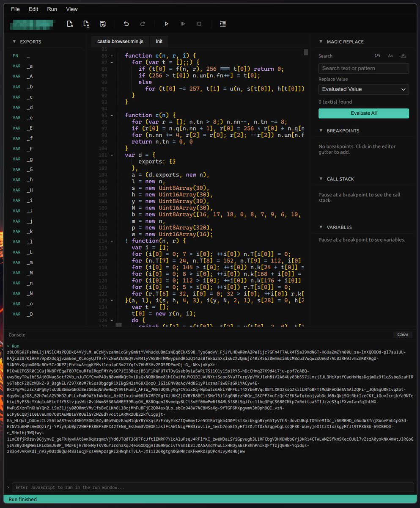Run the script with the play icon
420x508 pixels.
coord(167,24)
